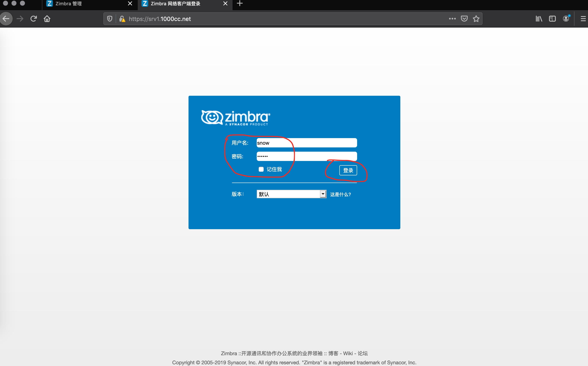The image size is (588, 366).
Task: Reload the current page
Action: click(33, 19)
